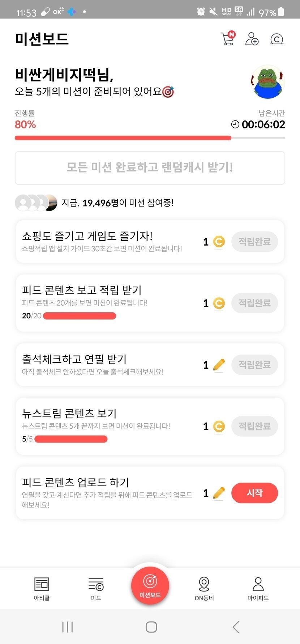Open the cash coin icon in header
300x644 pixels.
pos(277,39)
